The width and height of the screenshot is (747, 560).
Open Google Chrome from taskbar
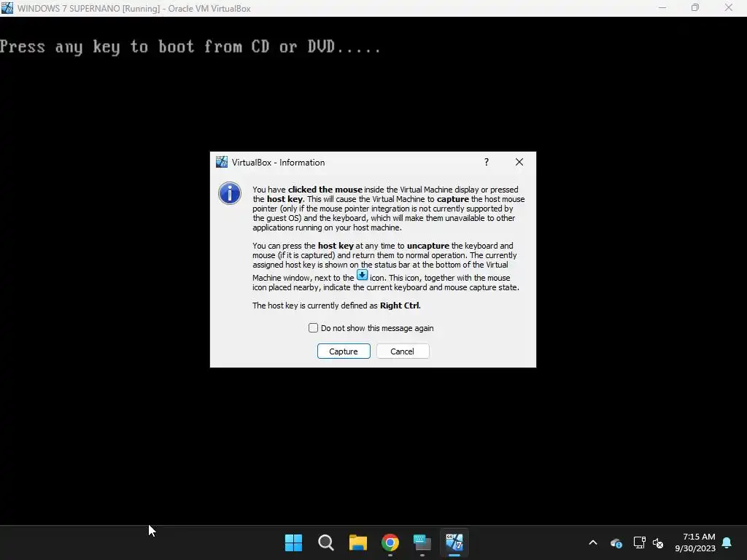tap(390, 542)
